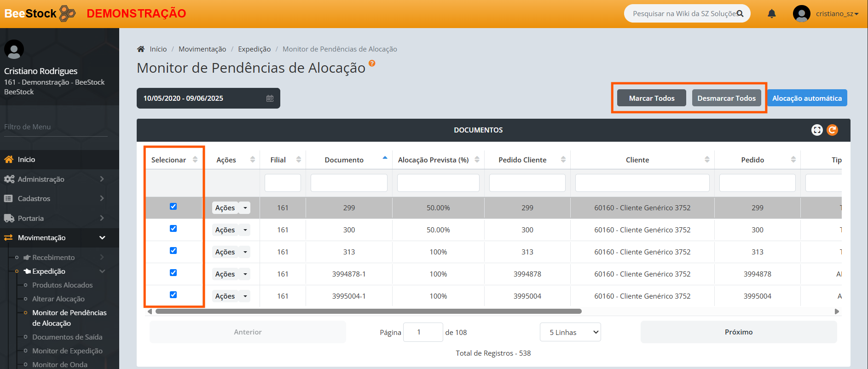
Task: Click the notification bell icon
Action: click(x=772, y=14)
